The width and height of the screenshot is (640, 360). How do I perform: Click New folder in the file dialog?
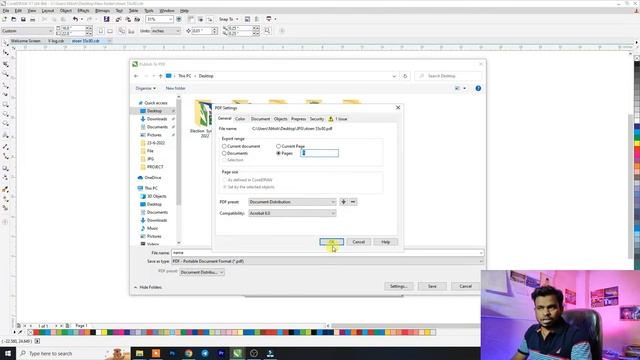[176, 88]
